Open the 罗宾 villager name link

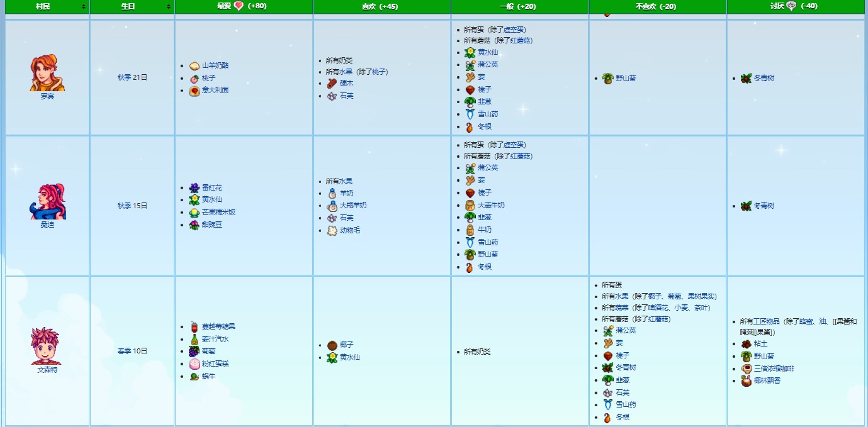tap(47, 96)
